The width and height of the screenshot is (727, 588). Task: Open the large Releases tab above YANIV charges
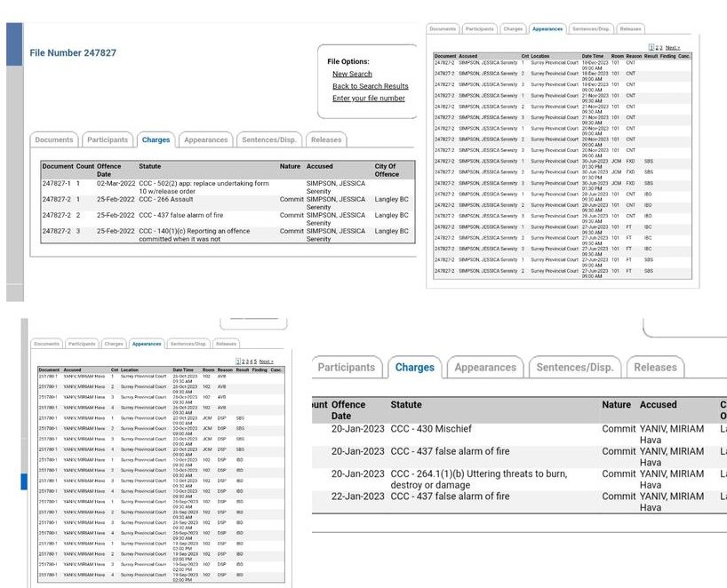655,368
